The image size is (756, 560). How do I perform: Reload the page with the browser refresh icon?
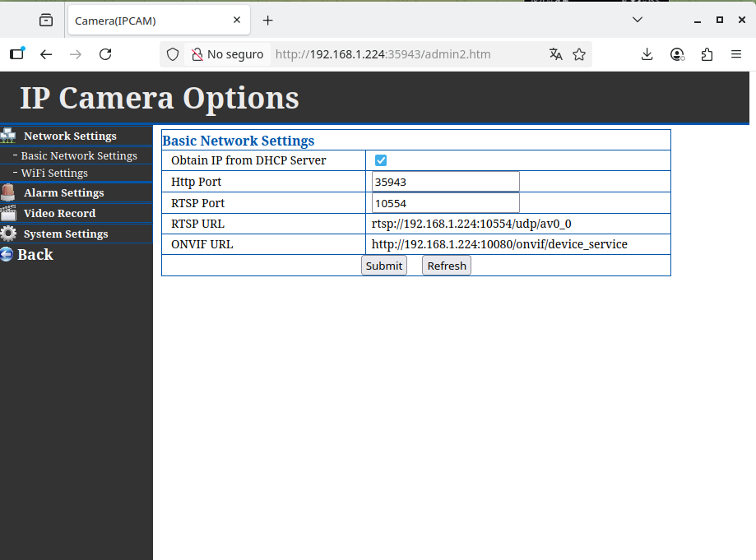[x=105, y=54]
